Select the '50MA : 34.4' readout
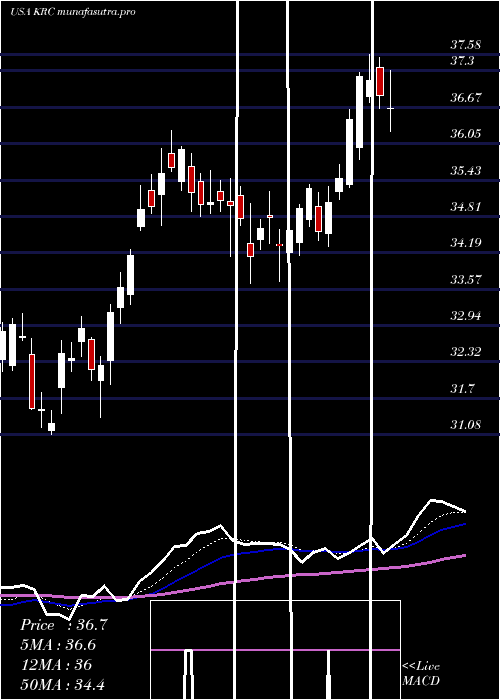 coord(62,684)
